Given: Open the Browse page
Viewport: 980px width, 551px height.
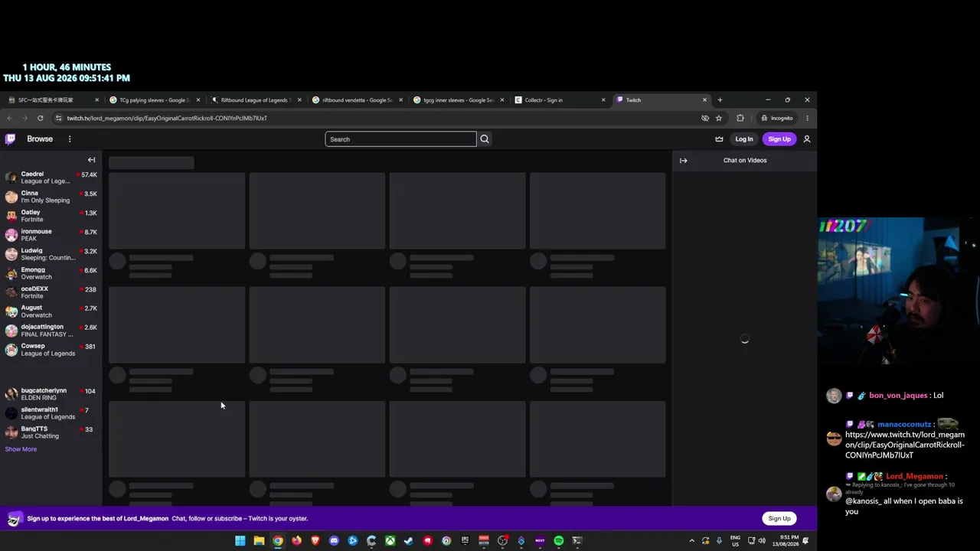Looking at the screenshot, I should (40, 139).
